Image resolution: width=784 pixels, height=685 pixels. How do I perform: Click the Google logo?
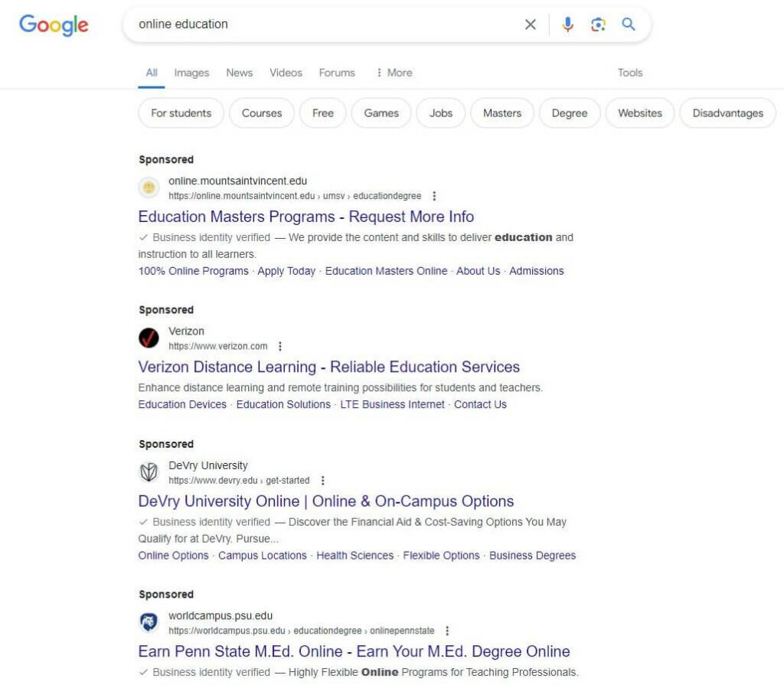(53, 25)
